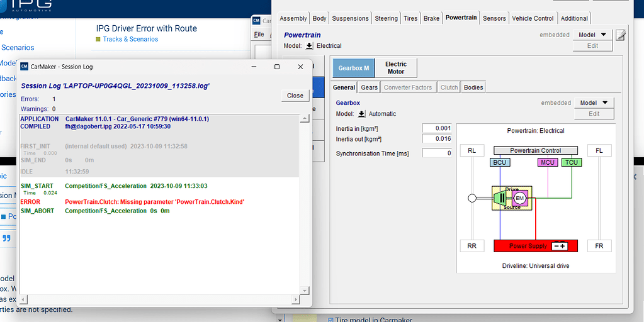Click the Powertrain model download arrow icon
The height and width of the screenshot is (322, 644).
pyautogui.click(x=309, y=46)
